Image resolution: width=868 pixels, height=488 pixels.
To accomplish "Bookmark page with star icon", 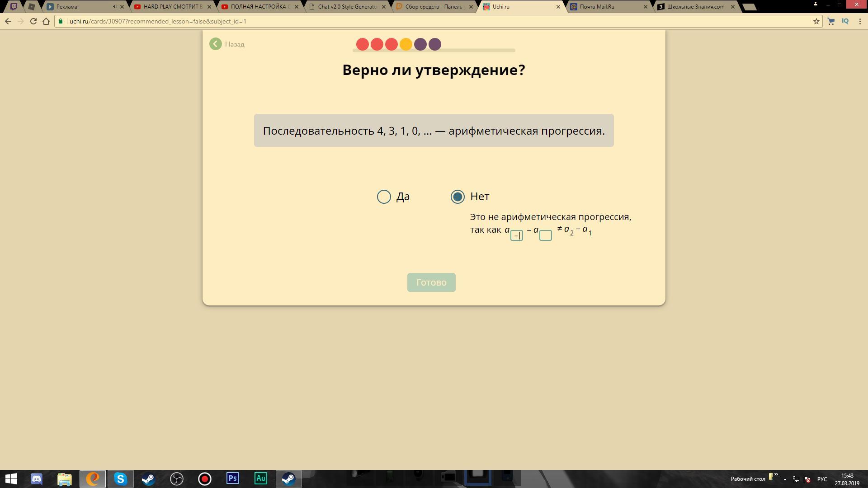I will [816, 21].
